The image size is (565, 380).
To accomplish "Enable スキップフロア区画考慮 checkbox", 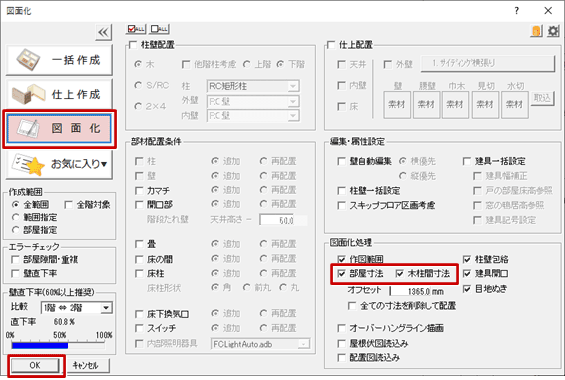I will click(x=341, y=205).
